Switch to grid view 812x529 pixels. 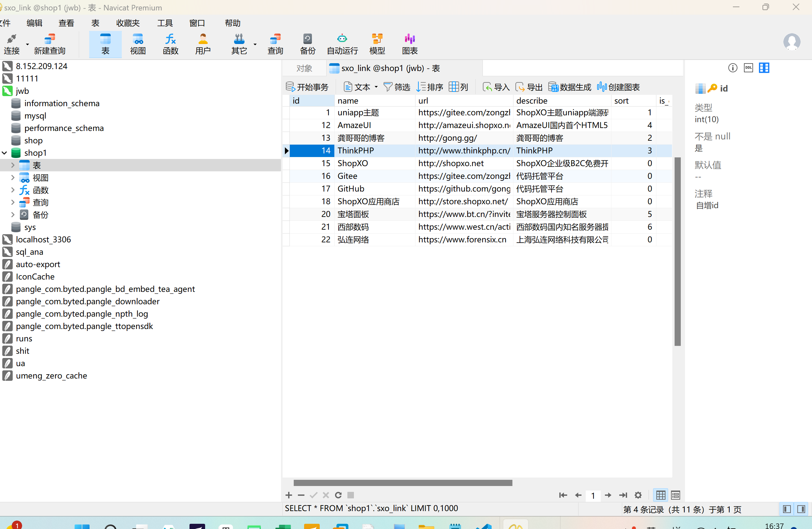coord(661,495)
